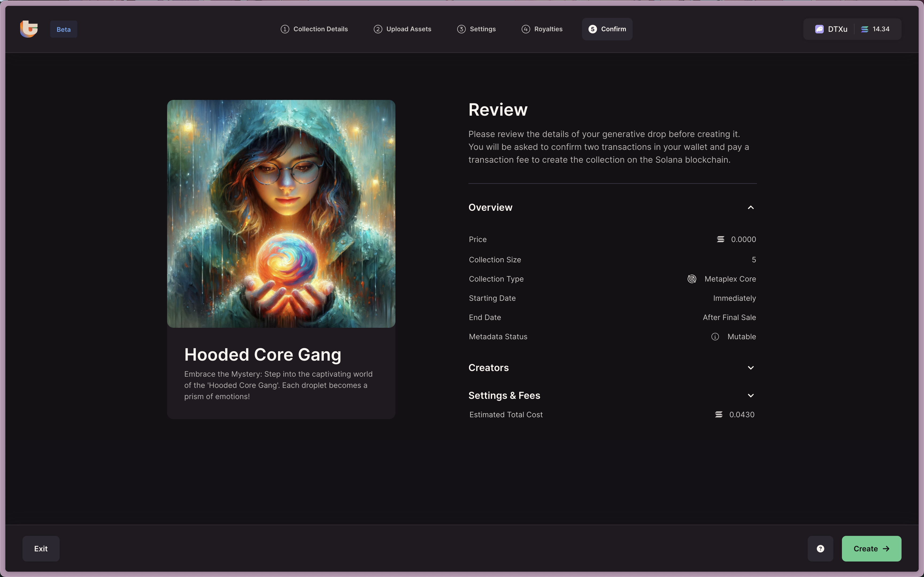The image size is (924, 577).
Task: Click the Solana balance icon near 14.34
Action: point(864,29)
